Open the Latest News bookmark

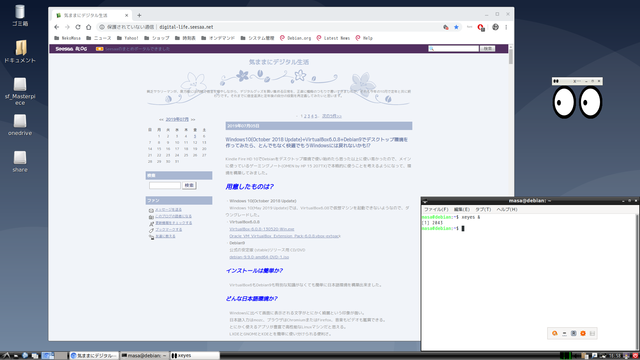click(333, 38)
